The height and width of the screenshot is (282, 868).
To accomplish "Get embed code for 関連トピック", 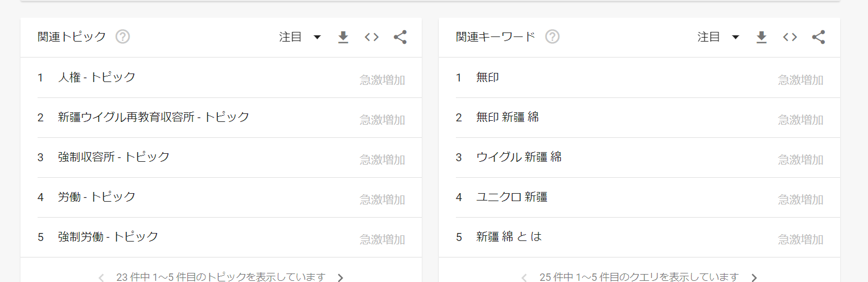I will 372,37.
